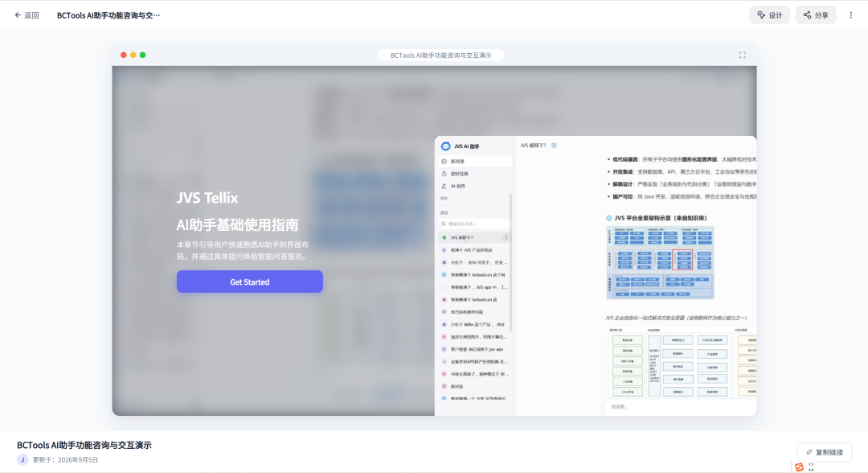Open the JVS 解释下? conversation in the sidebar list
Screen dimensions: 868x473
(x=473, y=237)
